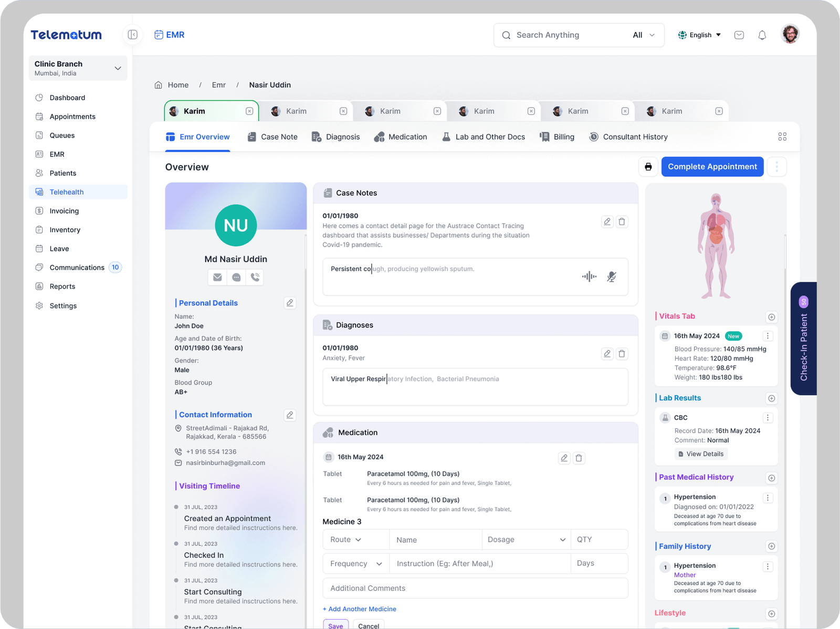
Task: Expand the Clinic Branch selector
Action: (118, 68)
